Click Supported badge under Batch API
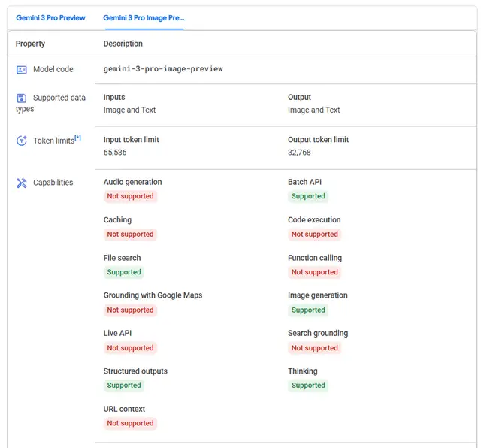Screen dimensions: 481x448 click(308, 196)
